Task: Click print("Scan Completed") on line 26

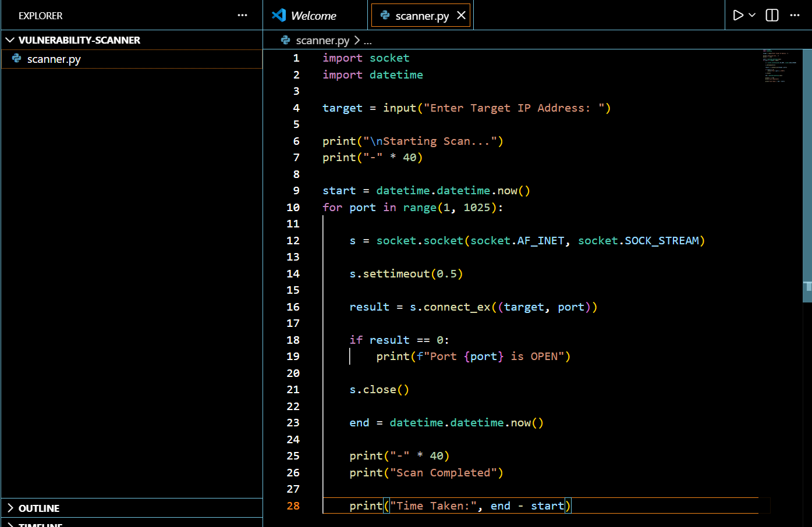Action: tap(426, 473)
